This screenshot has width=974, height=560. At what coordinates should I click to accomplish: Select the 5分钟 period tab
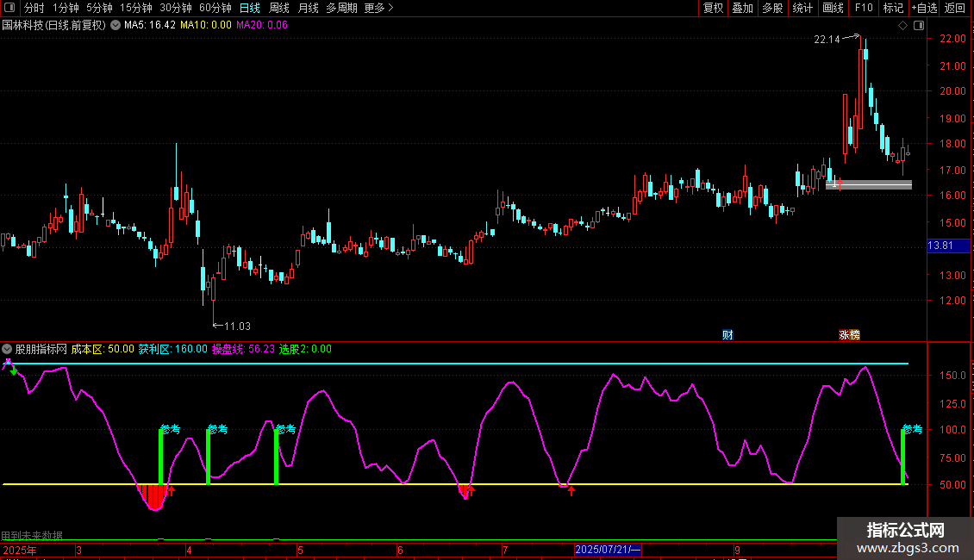point(99,8)
